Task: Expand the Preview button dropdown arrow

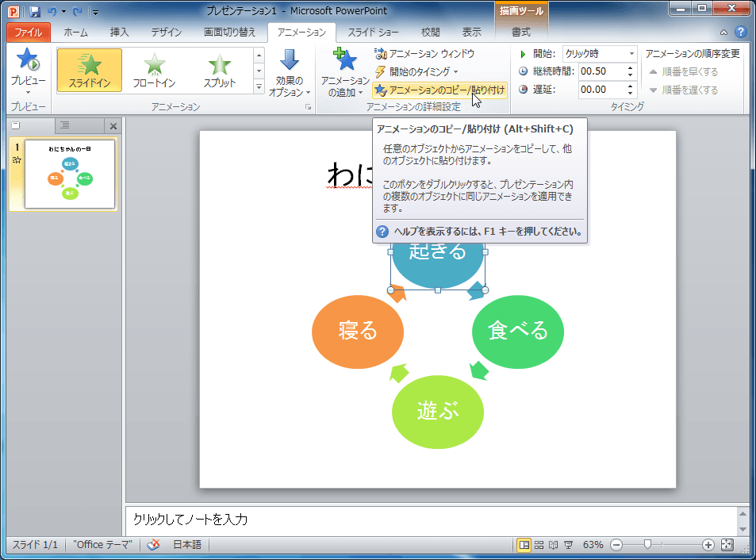Action: pos(28,92)
